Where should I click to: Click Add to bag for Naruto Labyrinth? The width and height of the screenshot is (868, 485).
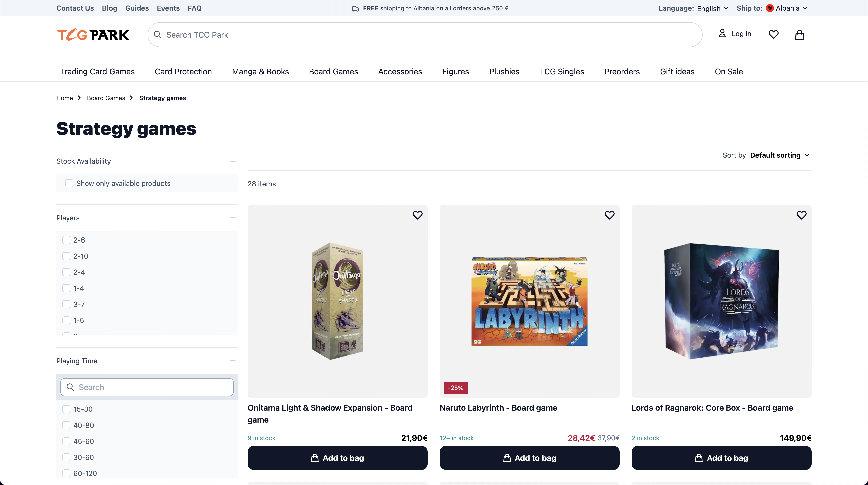tap(529, 458)
